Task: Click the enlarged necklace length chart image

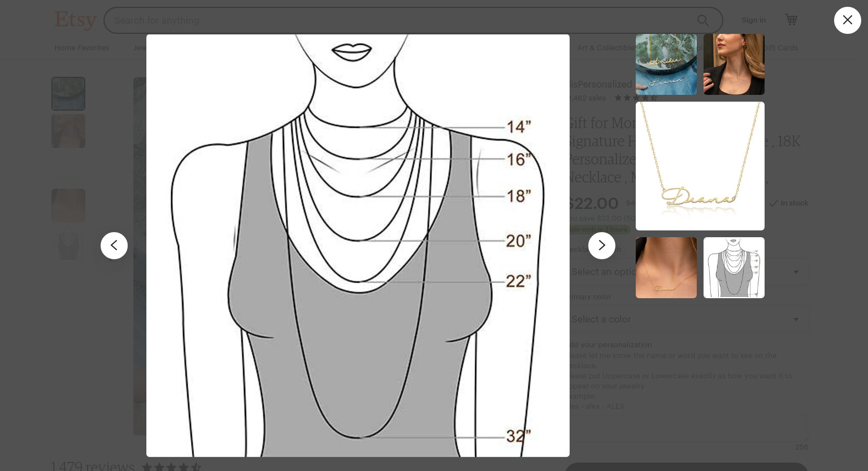Action: pos(358,246)
